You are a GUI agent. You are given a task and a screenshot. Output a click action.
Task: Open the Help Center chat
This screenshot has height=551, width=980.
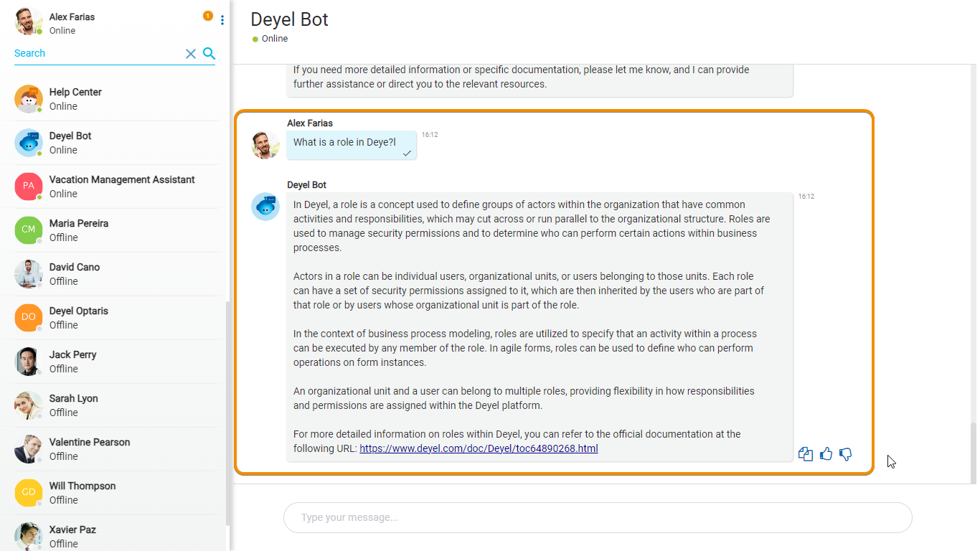click(75, 99)
